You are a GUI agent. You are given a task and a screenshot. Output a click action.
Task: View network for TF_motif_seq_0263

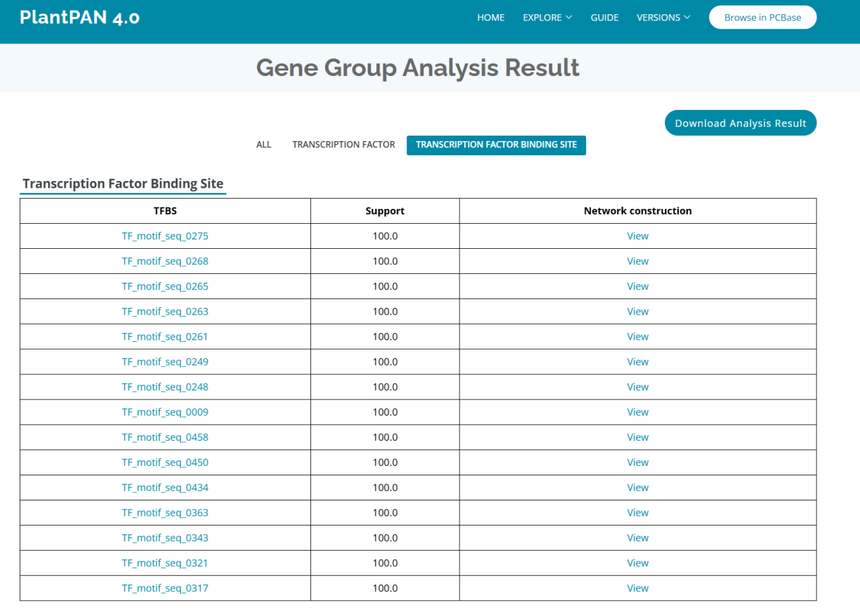637,312
